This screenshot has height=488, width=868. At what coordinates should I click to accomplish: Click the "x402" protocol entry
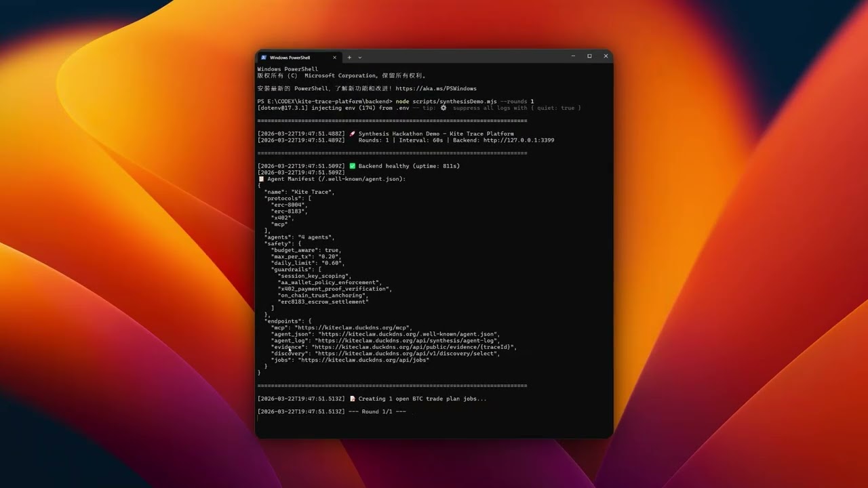coord(282,218)
